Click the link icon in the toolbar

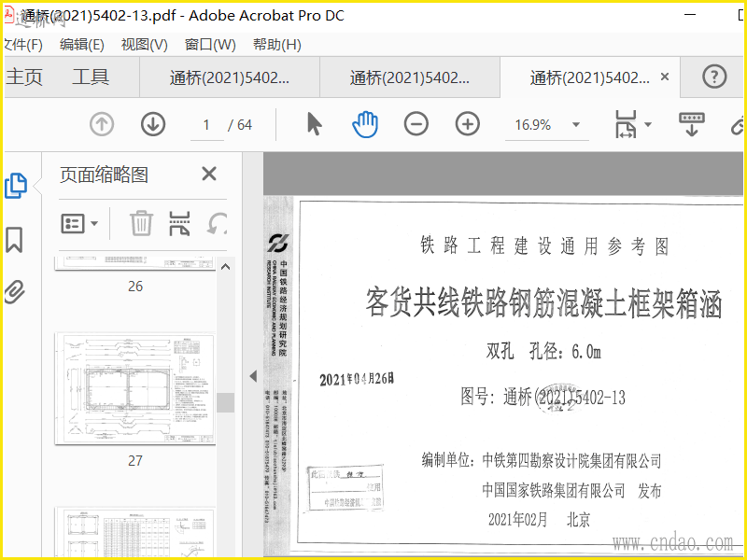(x=738, y=125)
